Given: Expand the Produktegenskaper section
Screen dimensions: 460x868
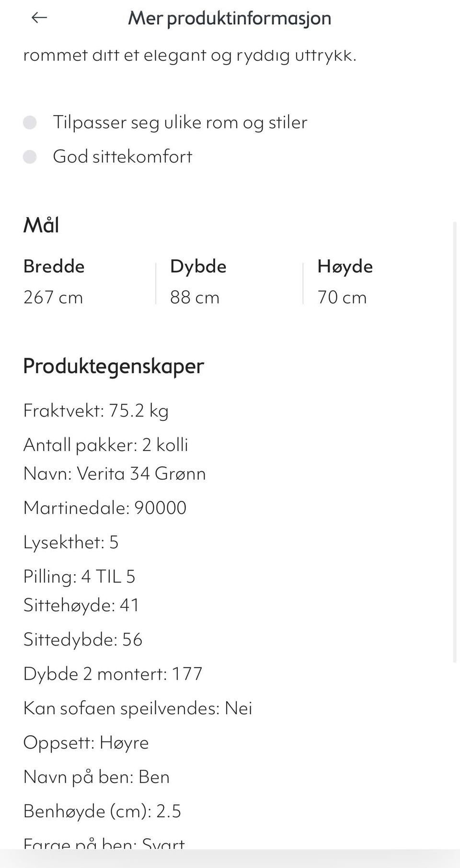Looking at the screenshot, I should click(x=113, y=367).
